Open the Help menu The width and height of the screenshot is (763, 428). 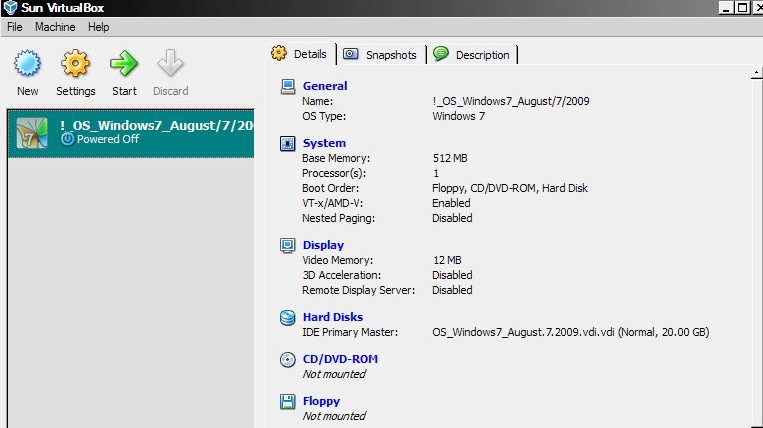pyautogui.click(x=98, y=27)
